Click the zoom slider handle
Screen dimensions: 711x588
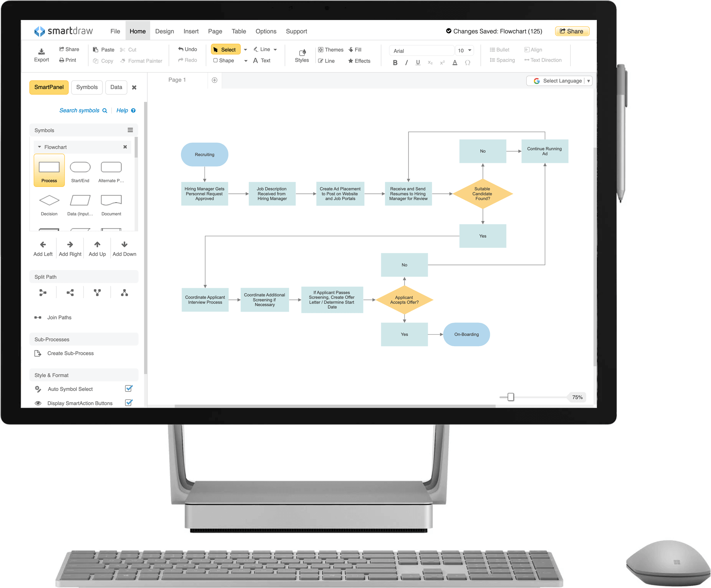point(511,397)
